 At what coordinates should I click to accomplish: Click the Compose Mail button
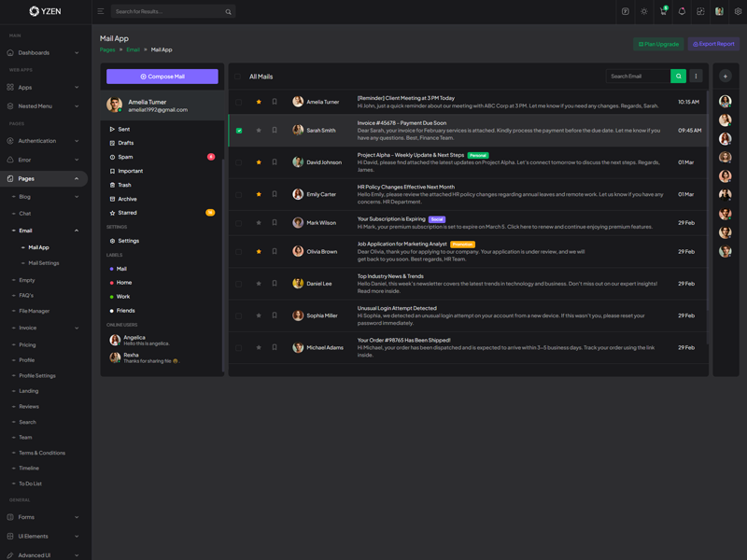tap(162, 77)
